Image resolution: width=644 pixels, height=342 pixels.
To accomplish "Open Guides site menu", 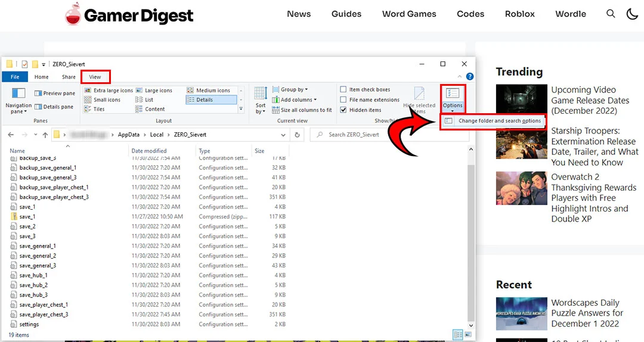I will (346, 14).
